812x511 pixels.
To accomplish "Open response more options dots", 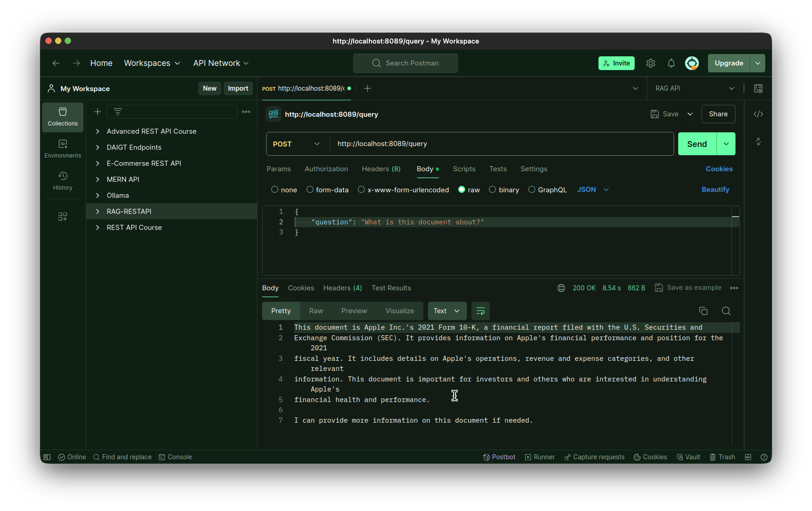I will (734, 288).
